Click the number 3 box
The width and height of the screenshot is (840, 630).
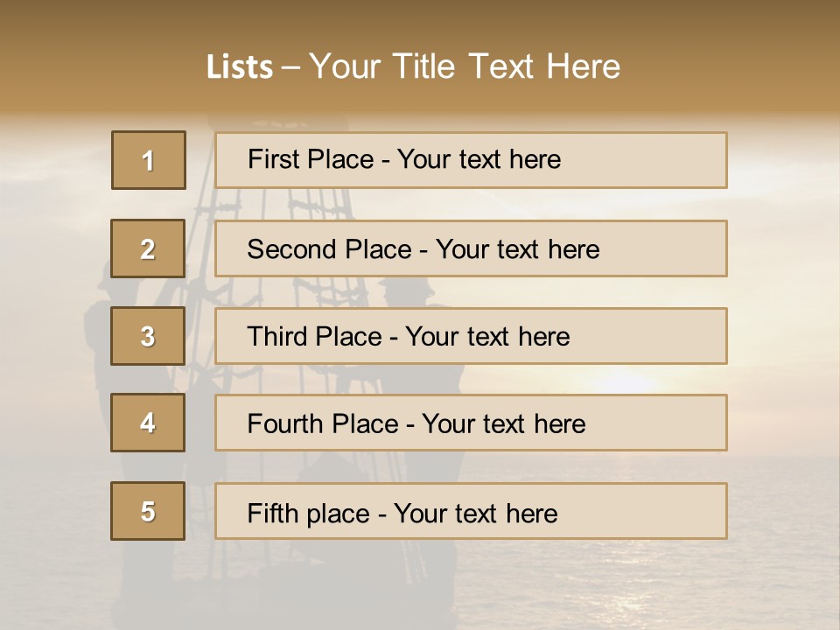coord(148,336)
